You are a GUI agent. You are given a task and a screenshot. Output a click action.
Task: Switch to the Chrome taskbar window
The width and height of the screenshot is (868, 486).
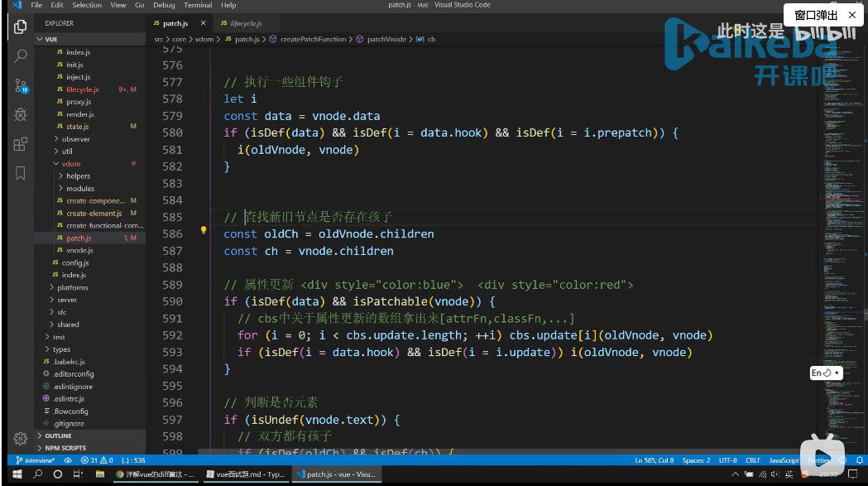pyautogui.click(x=155, y=474)
